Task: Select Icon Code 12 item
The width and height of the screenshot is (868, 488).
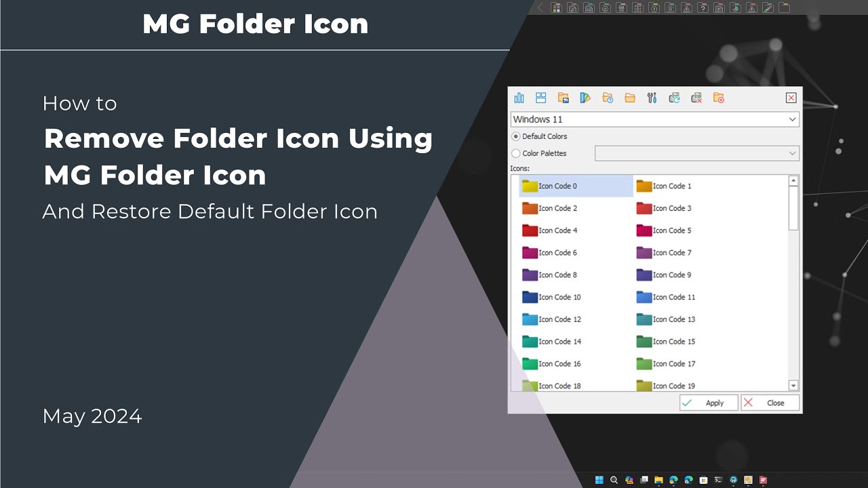Action: [552, 319]
